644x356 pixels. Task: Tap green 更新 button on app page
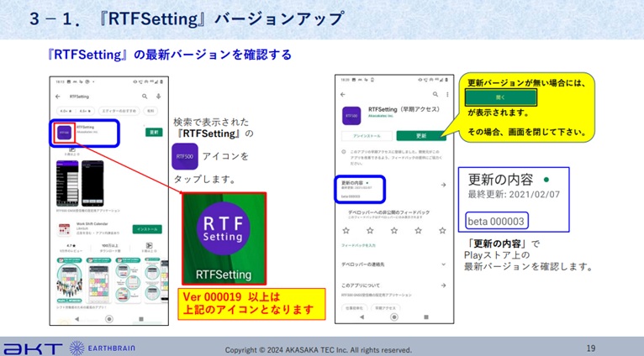click(421, 136)
